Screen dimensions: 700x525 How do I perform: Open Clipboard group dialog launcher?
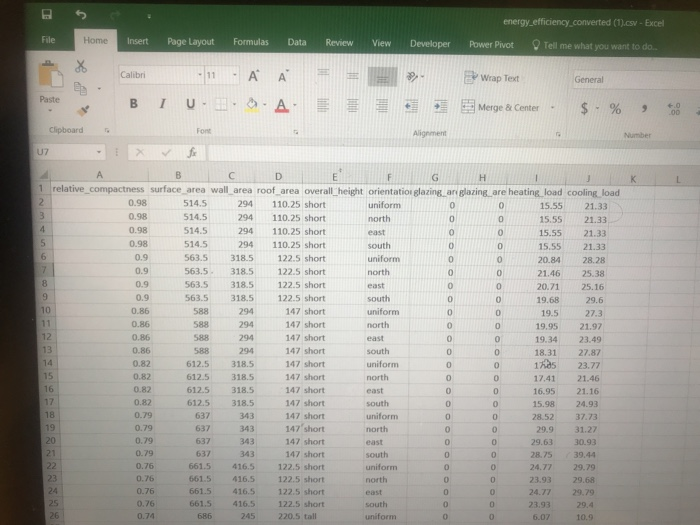[107, 130]
